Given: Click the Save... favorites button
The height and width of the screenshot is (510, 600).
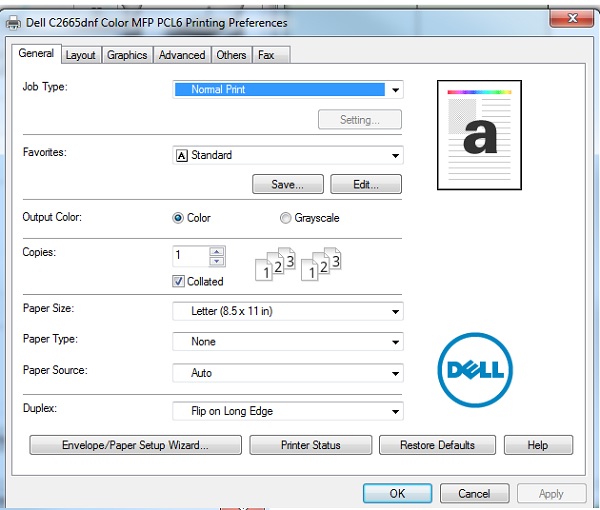Looking at the screenshot, I should point(288,184).
